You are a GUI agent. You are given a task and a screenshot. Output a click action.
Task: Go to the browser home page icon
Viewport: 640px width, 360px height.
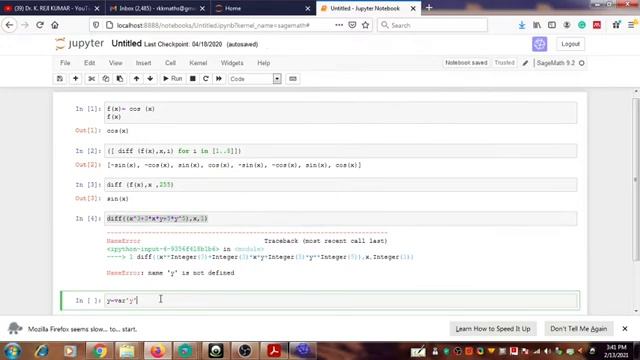coord(55,25)
